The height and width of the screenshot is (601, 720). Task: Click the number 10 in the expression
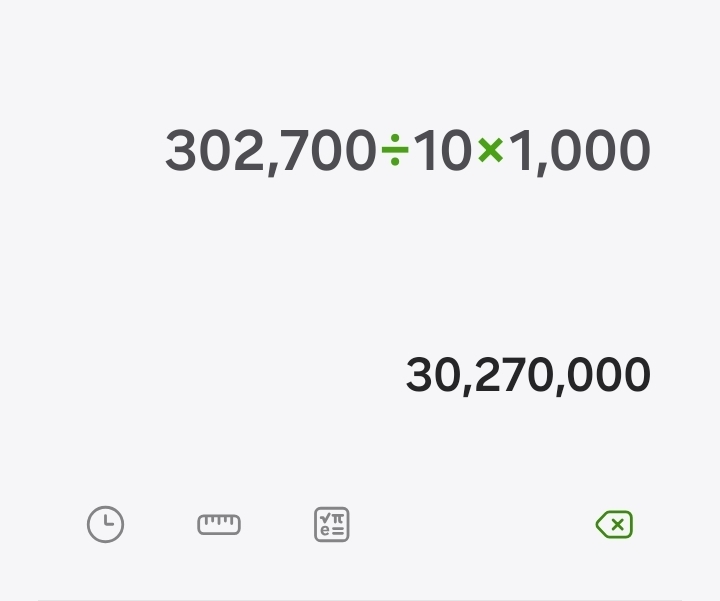[x=442, y=151]
